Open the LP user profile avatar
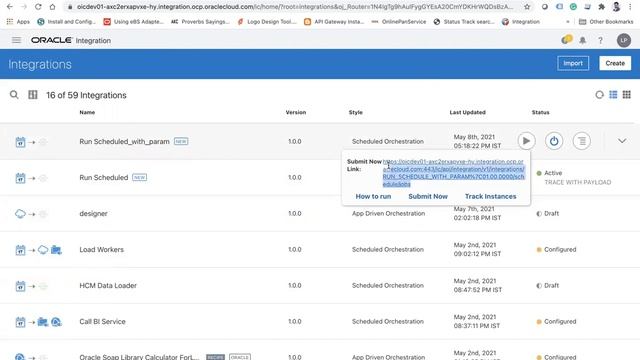 (x=624, y=40)
